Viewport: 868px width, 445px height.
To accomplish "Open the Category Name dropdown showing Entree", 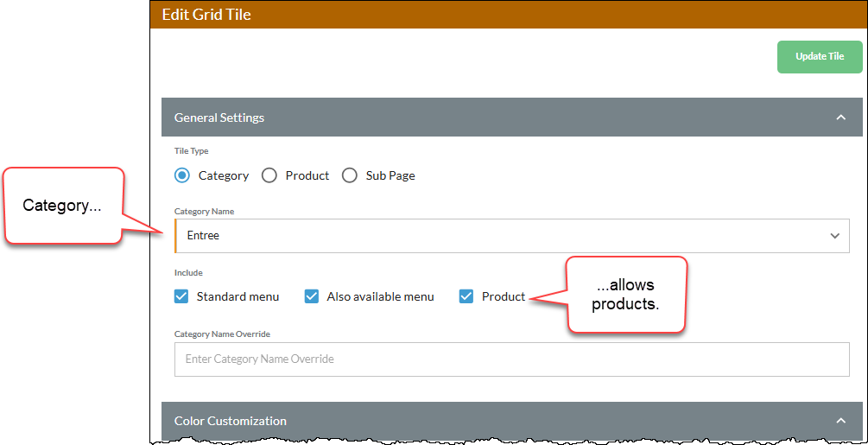I will coord(512,236).
